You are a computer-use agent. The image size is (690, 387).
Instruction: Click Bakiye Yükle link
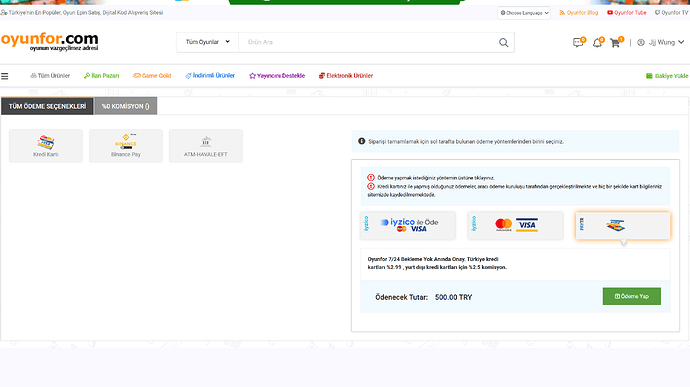(667, 76)
